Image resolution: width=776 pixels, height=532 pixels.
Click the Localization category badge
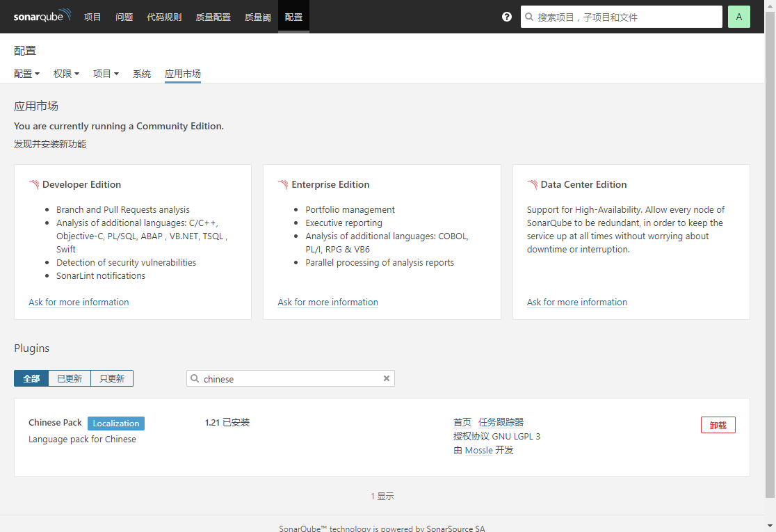click(x=116, y=423)
